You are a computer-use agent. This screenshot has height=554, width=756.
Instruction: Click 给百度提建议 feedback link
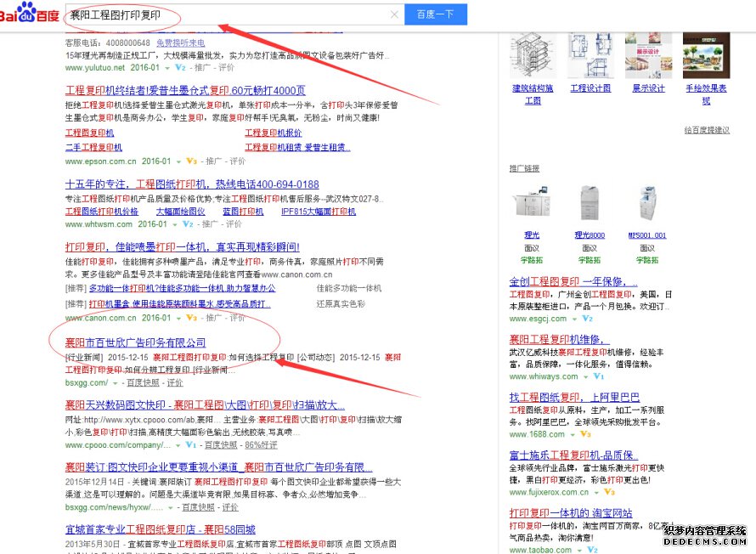tap(707, 130)
